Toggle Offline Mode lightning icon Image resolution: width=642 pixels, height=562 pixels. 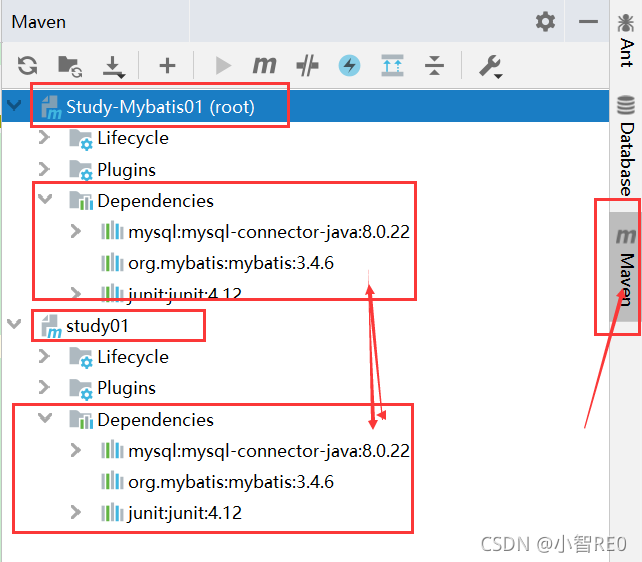tap(349, 65)
